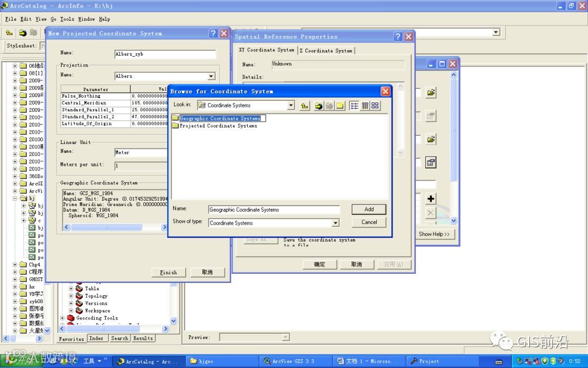Screen dimensions: 588x368
Task: Click 确定 in Spatial Reference Properties
Action: (x=320, y=264)
